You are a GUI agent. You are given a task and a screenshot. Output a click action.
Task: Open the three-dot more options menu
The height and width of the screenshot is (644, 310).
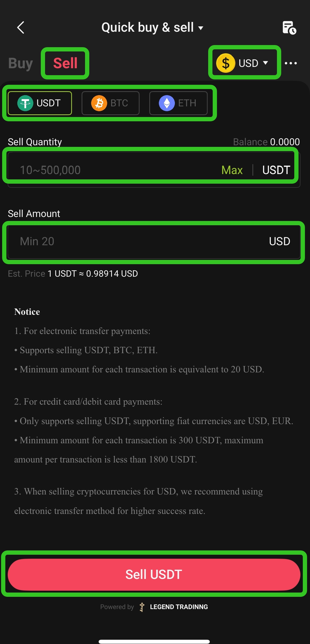(x=291, y=63)
